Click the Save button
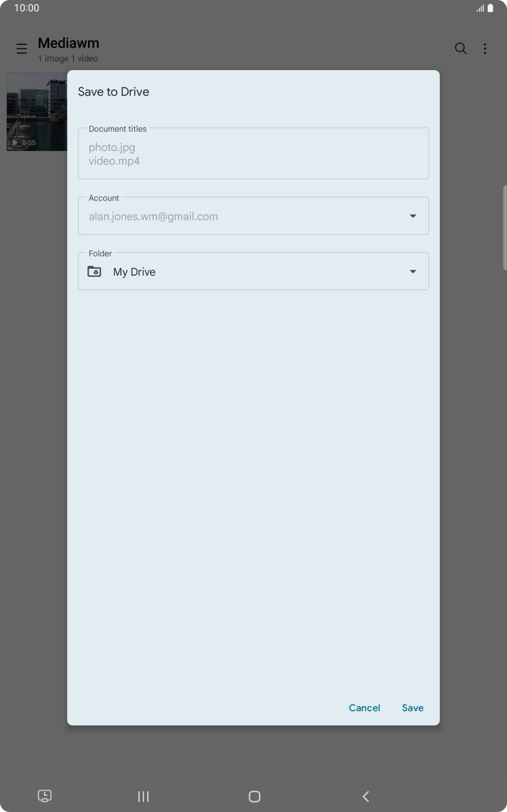This screenshot has height=812, width=507. pyautogui.click(x=413, y=708)
